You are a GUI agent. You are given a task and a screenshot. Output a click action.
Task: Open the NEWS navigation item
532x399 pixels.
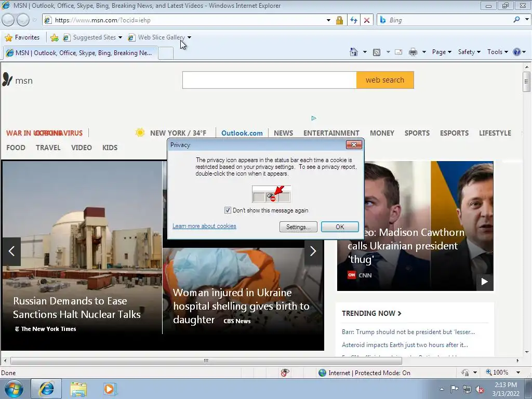[x=283, y=133]
